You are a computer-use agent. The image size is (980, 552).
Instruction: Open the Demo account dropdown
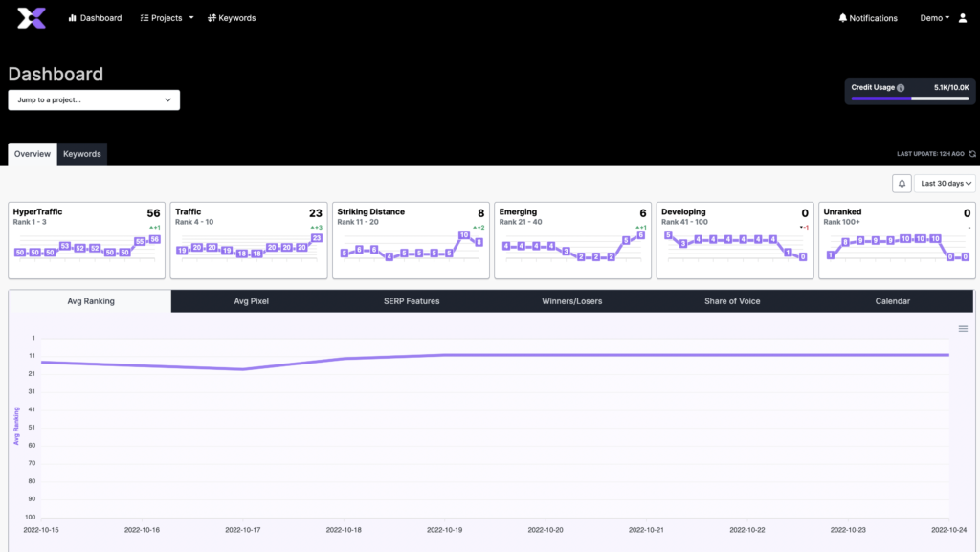(x=934, y=18)
